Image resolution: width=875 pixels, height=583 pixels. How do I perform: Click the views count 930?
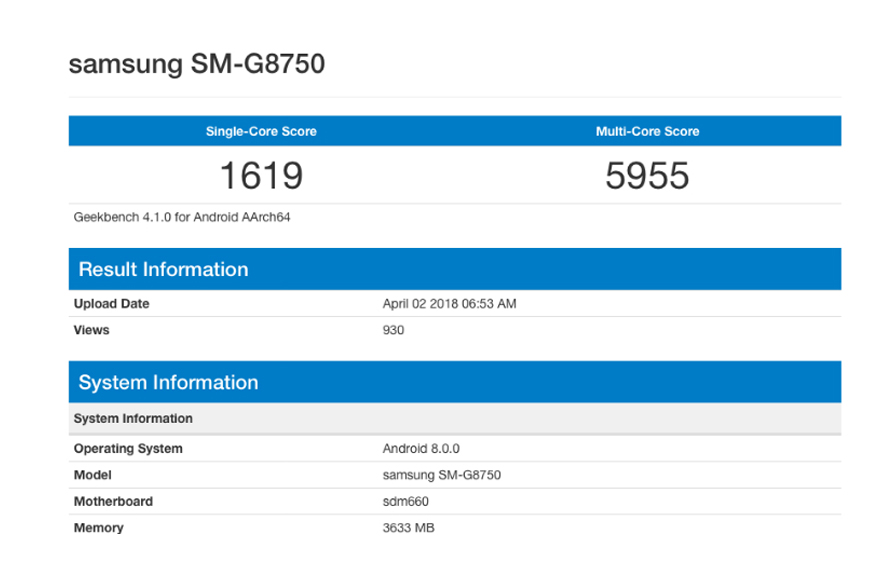(x=393, y=330)
